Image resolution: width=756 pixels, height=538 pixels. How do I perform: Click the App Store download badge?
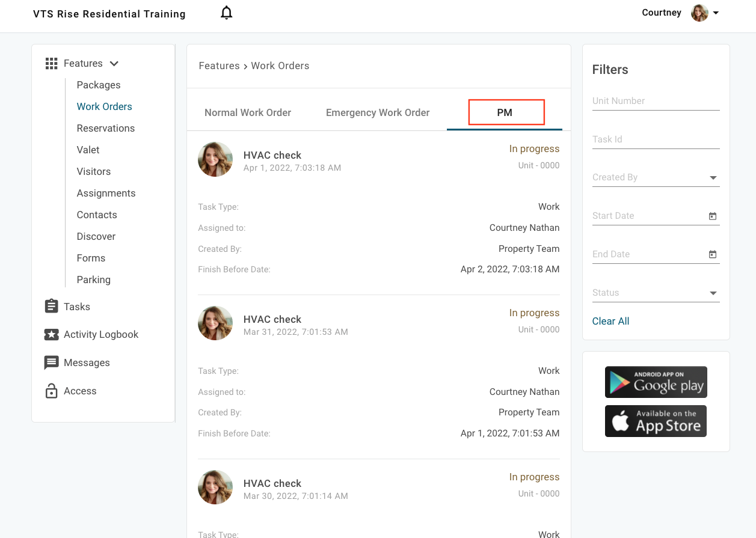656,421
